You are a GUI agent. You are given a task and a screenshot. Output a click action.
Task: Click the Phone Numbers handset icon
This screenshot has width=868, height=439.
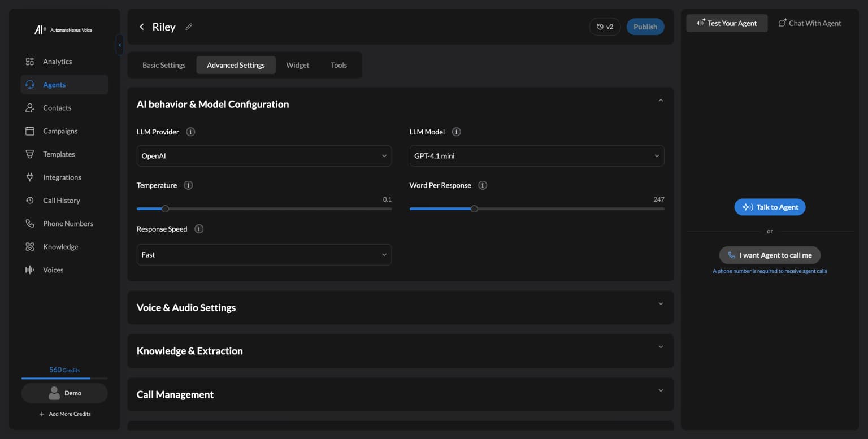[x=30, y=224]
